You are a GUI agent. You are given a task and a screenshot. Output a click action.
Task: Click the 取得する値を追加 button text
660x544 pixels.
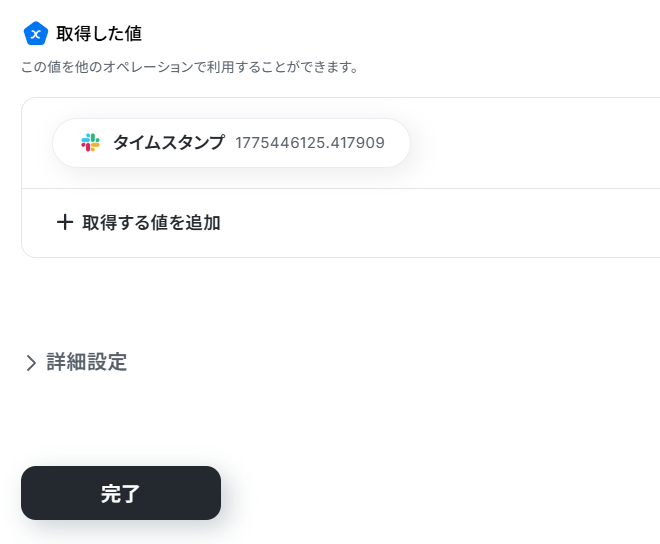pyautogui.click(x=151, y=223)
